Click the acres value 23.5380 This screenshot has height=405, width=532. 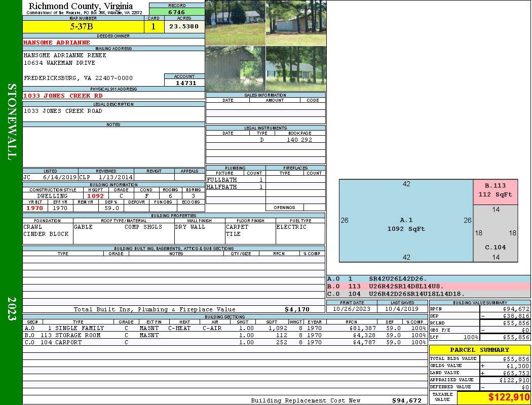[x=184, y=27]
